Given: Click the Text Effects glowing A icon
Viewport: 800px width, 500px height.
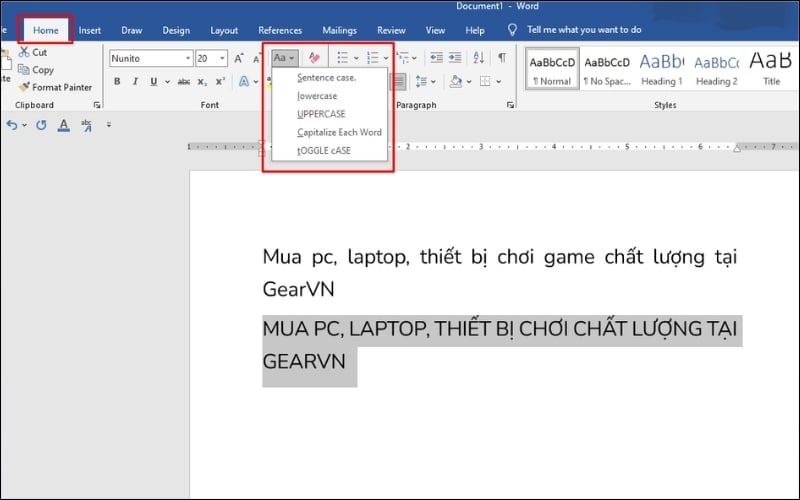Looking at the screenshot, I should [x=244, y=82].
